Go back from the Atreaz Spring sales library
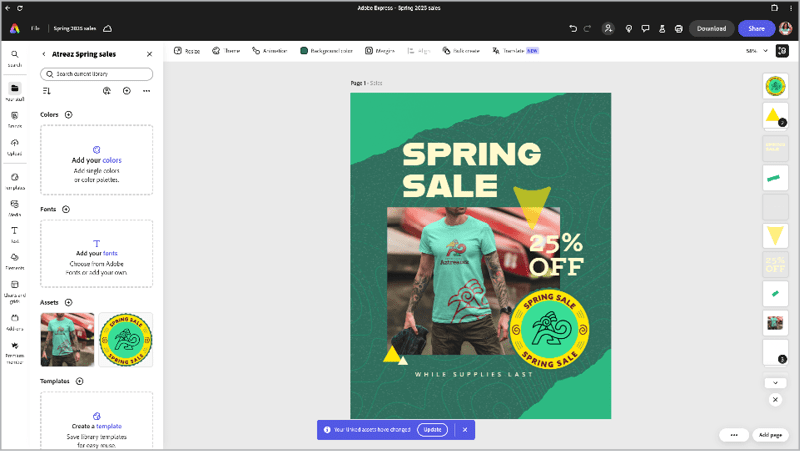800x451 pixels. (44, 54)
